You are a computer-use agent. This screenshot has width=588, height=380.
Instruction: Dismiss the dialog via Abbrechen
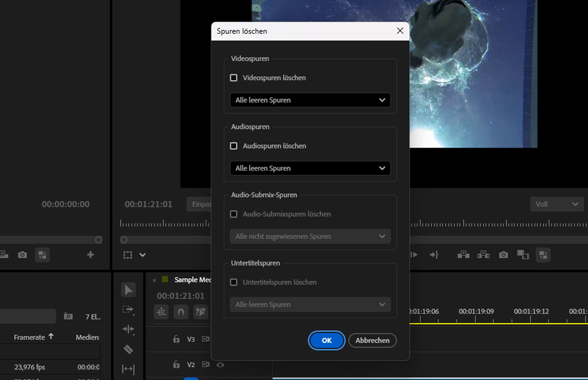pyautogui.click(x=372, y=340)
